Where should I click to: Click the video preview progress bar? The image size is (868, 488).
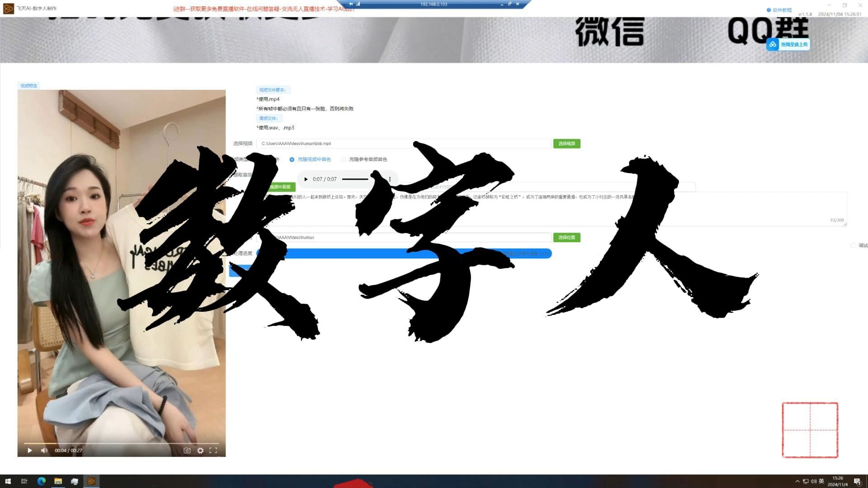point(121,444)
